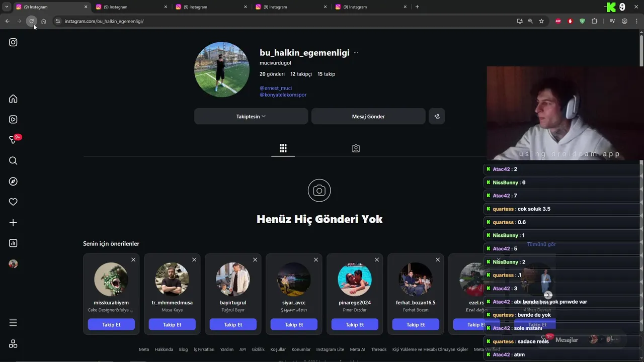Open the Threads footer link
Viewport: 644px width, 362px height.
379,349
